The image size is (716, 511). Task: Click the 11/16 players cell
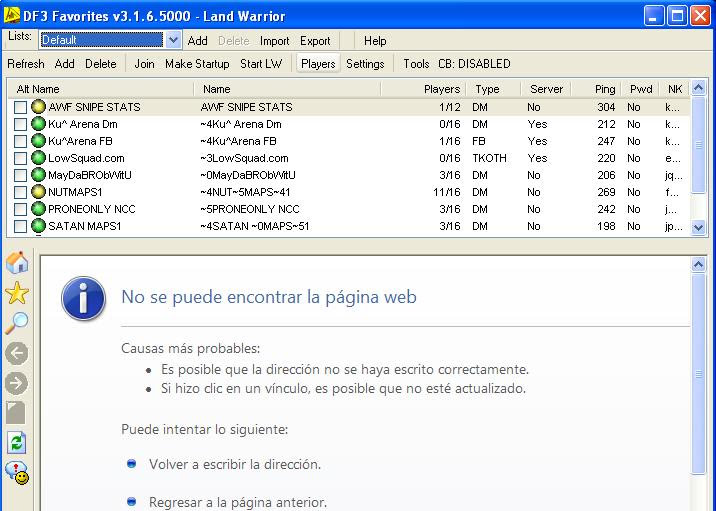(446, 192)
